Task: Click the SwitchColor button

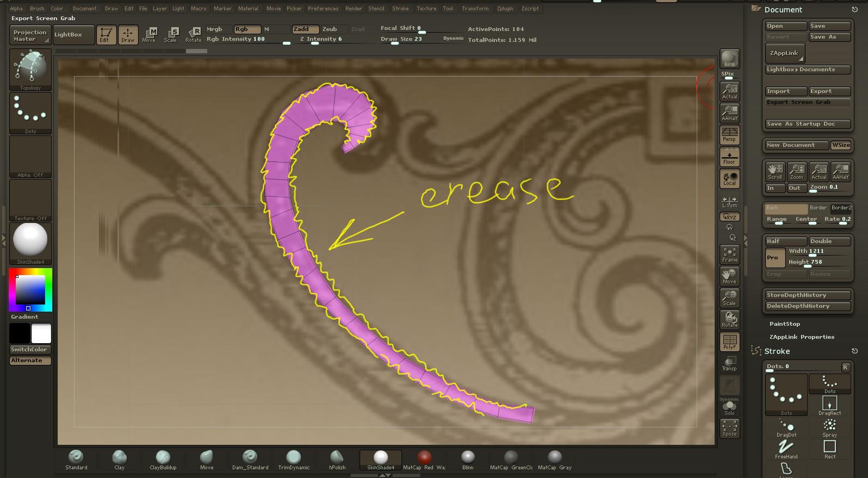Action: [30, 350]
